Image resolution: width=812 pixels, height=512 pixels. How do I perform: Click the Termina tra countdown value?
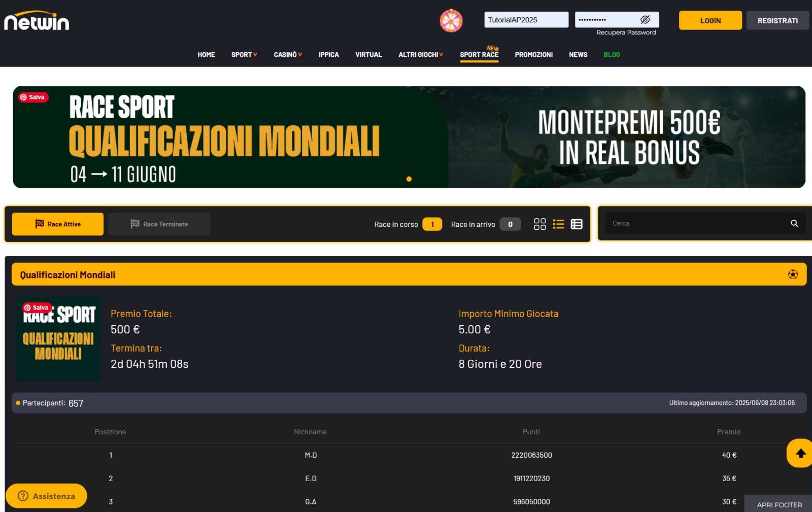149,364
